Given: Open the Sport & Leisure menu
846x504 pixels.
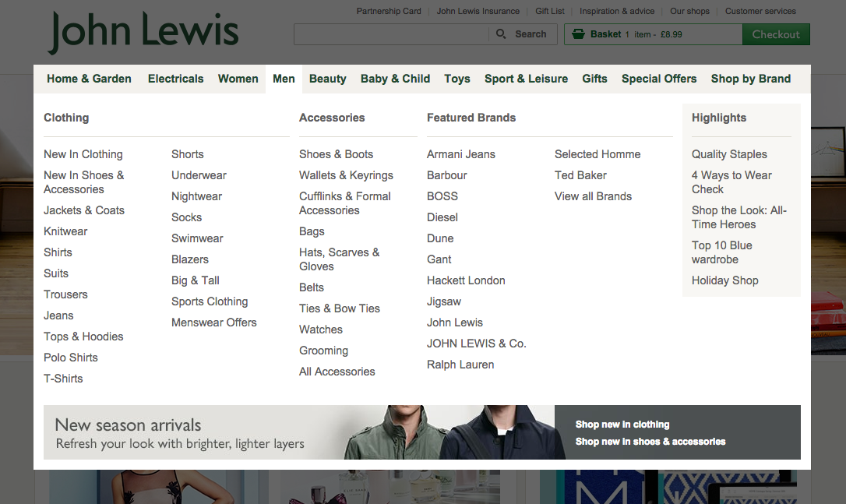Looking at the screenshot, I should (x=526, y=79).
